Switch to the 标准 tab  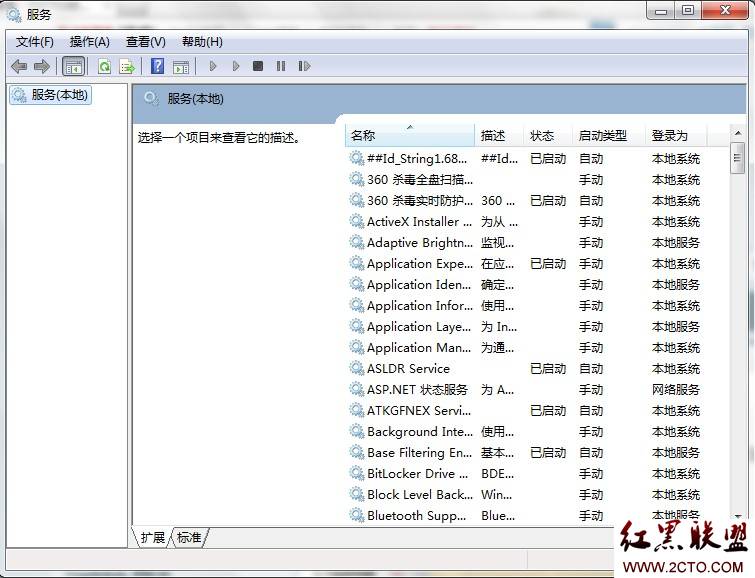click(x=189, y=538)
